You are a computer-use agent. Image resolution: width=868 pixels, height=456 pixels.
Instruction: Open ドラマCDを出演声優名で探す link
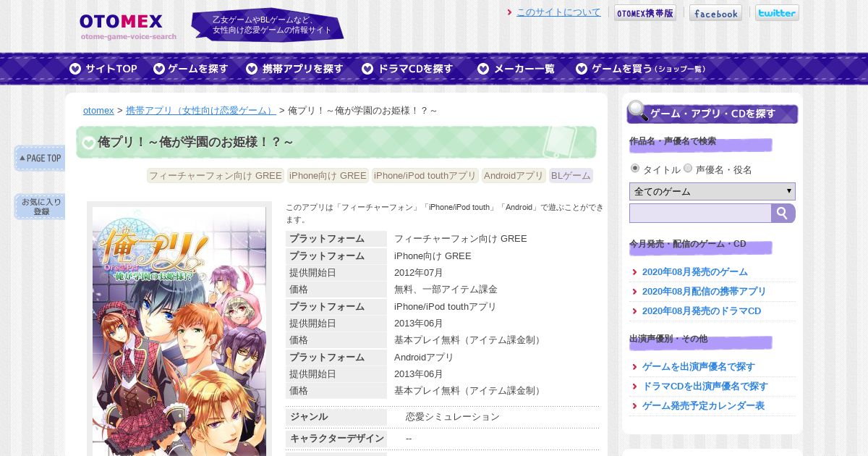point(705,387)
